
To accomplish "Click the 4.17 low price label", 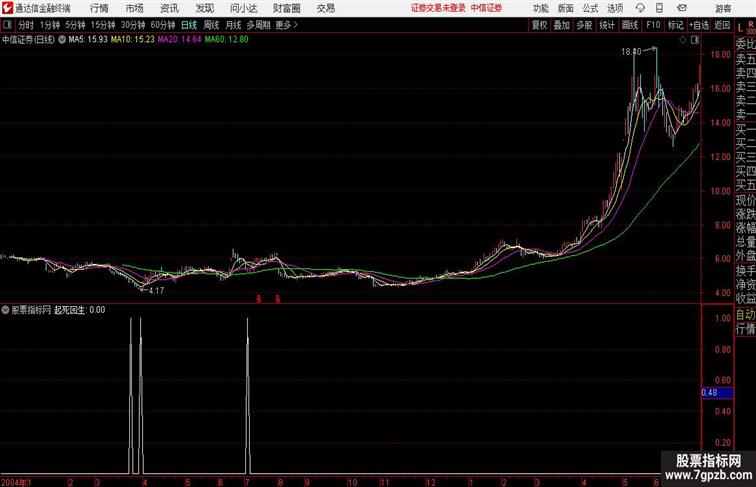I will (156, 291).
